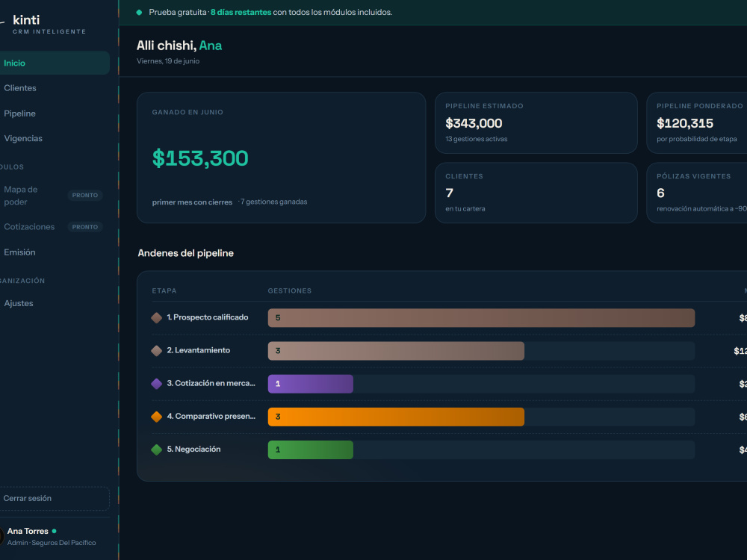747x560 pixels.
Task: Click the purple Cotización en mercado diamond
Action: pyautogui.click(x=156, y=384)
